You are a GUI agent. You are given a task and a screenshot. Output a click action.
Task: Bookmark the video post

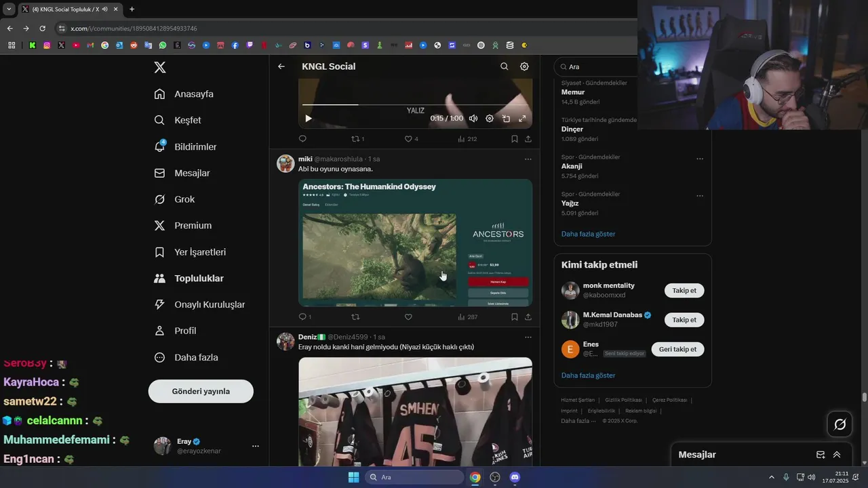point(514,139)
